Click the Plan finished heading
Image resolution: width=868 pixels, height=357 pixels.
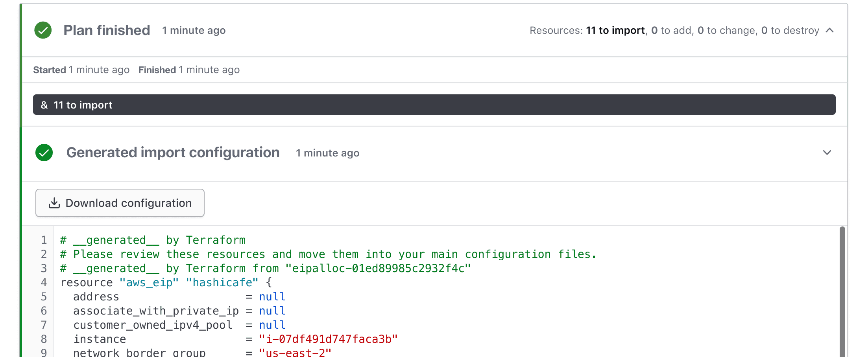click(x=107, y=30)
